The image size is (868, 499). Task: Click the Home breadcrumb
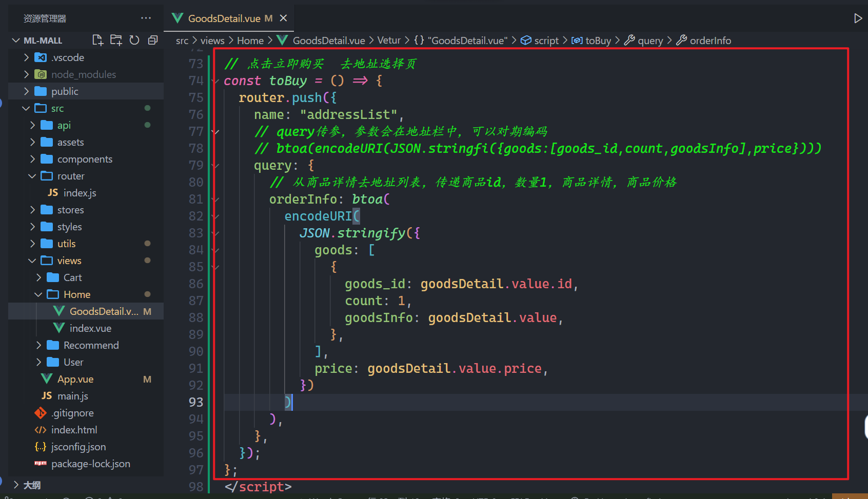250,41
